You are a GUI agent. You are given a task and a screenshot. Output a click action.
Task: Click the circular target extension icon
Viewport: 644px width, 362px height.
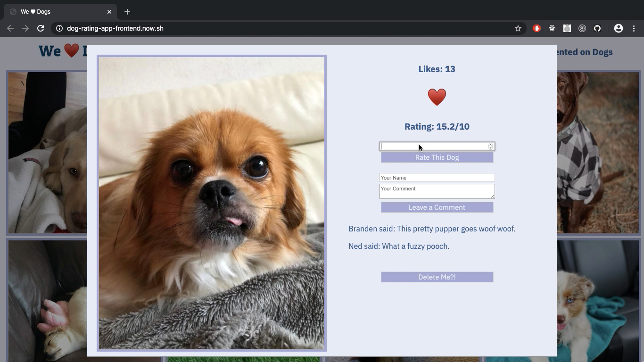click(582, 28)
